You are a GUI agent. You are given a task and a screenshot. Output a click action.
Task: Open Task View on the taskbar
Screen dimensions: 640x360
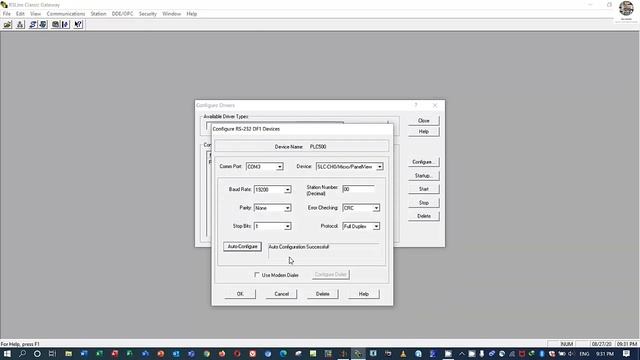coord(52,354)
